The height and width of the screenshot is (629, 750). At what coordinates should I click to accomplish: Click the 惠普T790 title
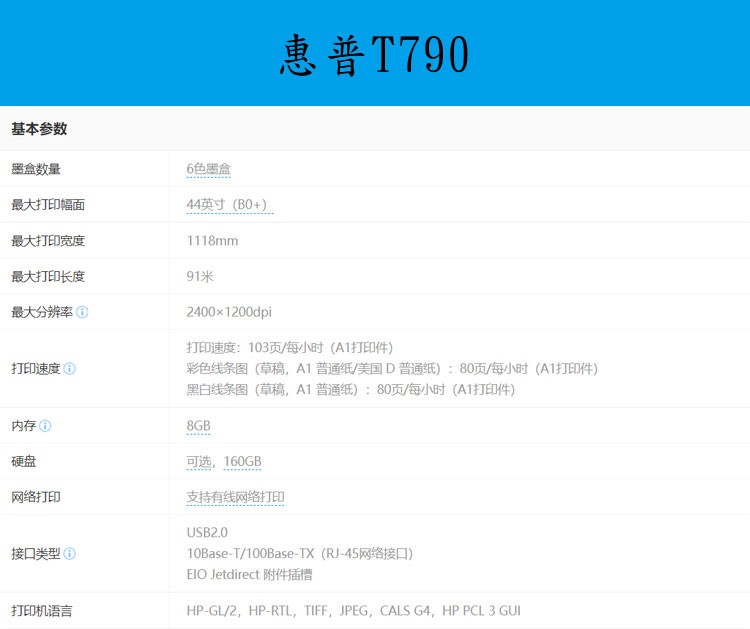pos(375,55)
